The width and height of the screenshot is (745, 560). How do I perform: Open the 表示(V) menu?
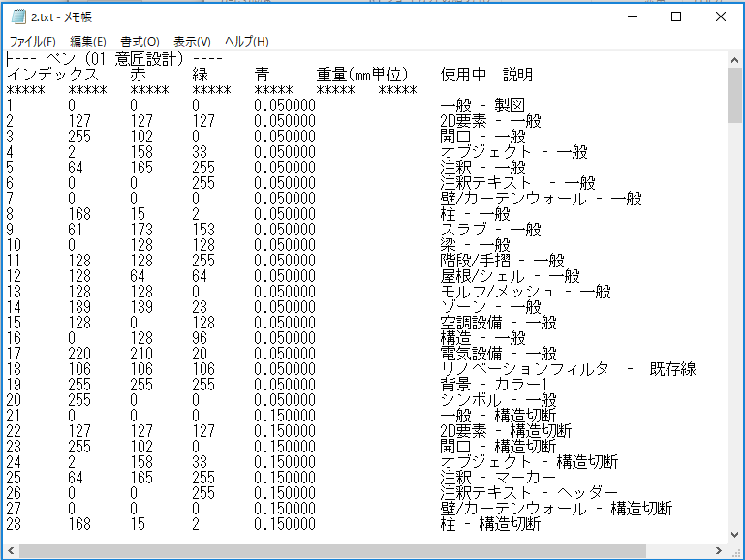click(x=192, y=42)
